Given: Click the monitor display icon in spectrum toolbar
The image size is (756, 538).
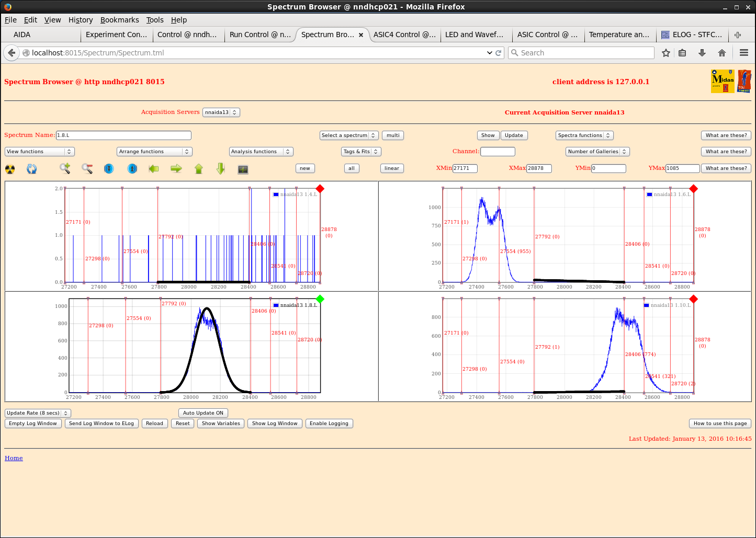Looking at the screenshot, I should (243, 169).
